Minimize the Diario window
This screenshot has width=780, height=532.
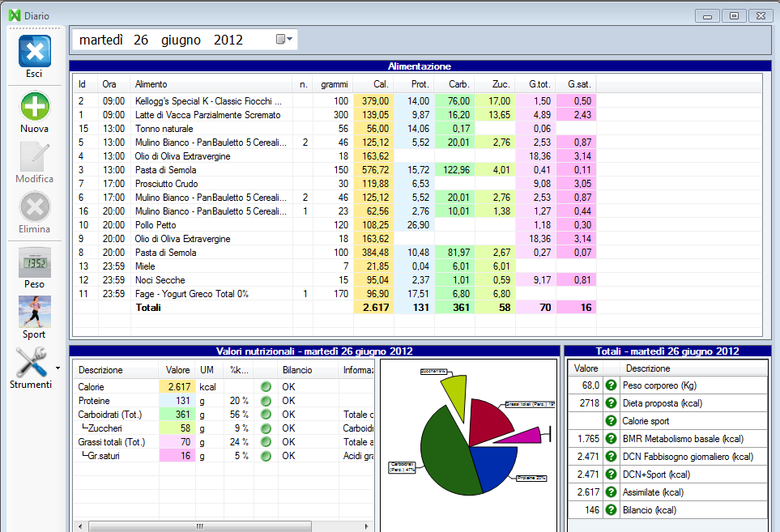[707, 16]
